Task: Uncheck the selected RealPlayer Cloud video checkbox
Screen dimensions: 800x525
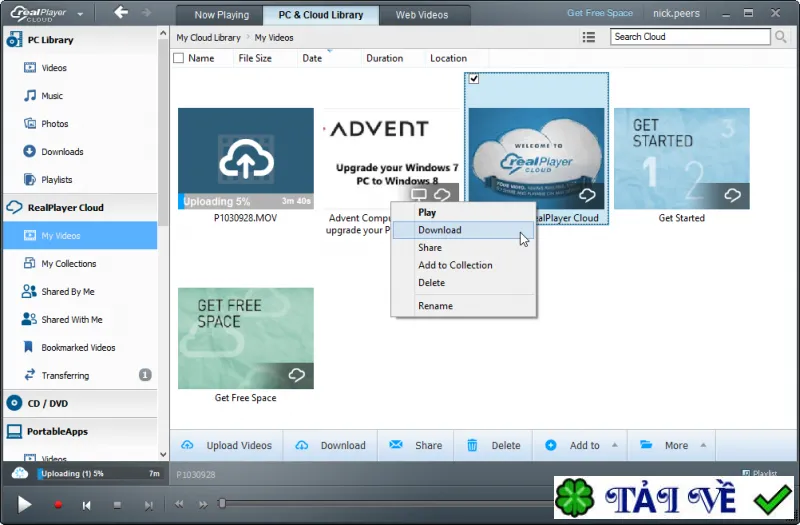Action: click(474, 79)
